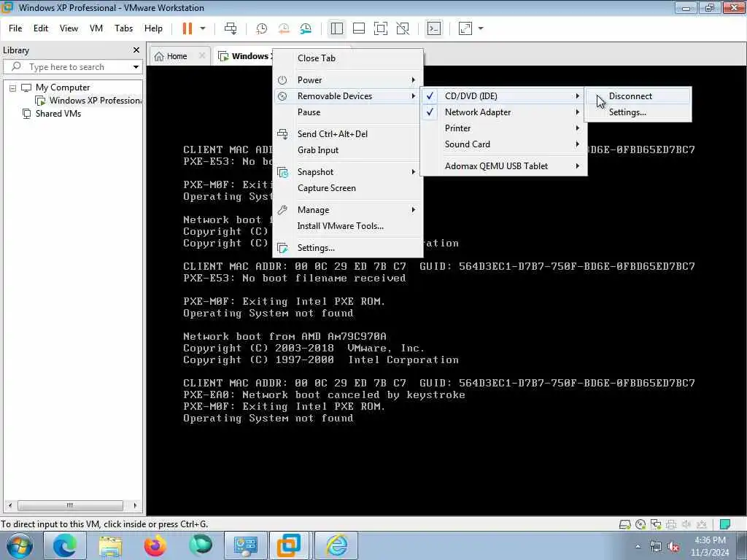Screen dimensions: 747x560
Task: Click the teal message log icon
Action: click(x=725, y=524)
